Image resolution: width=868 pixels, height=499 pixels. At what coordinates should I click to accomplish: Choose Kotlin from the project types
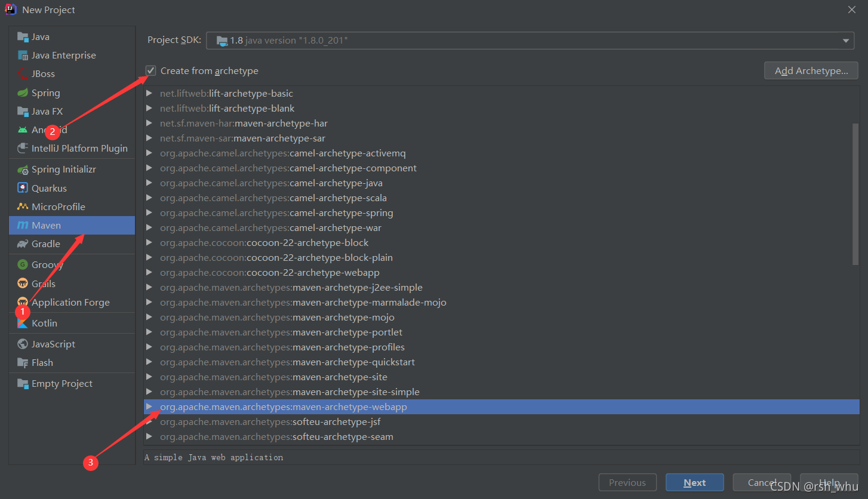72,323
